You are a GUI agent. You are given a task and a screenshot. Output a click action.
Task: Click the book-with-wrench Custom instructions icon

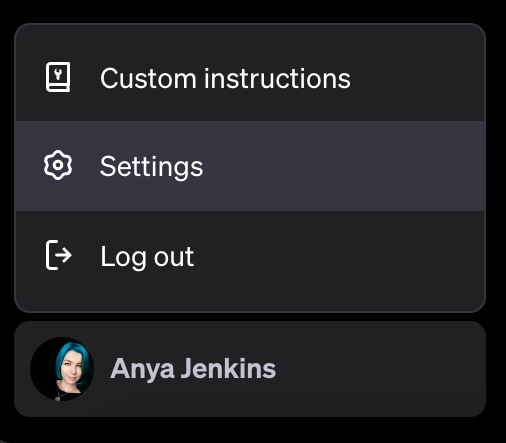point(58,77)
